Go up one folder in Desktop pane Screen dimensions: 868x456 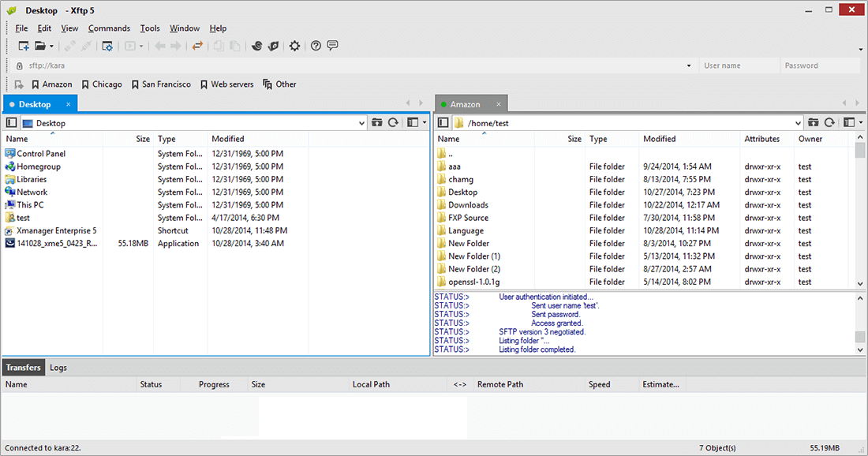coord(376,123)
